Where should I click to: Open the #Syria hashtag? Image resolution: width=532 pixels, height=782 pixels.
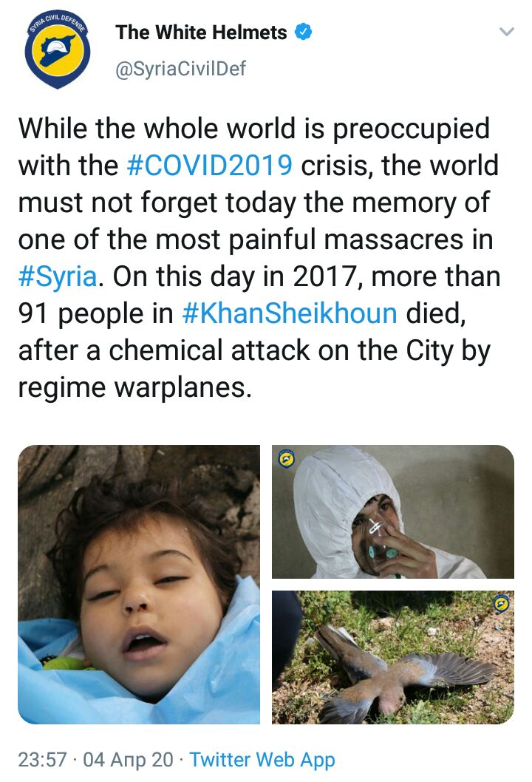58,277
